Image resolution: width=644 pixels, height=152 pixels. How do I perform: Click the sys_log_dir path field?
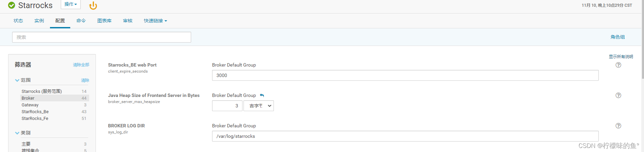[405, 136]
